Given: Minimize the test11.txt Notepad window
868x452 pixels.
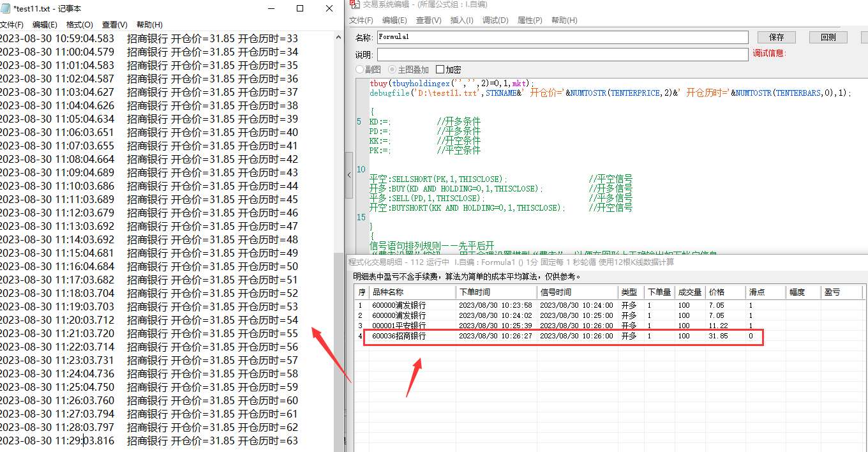Looking at the screenshot, I should coord(271,9).
